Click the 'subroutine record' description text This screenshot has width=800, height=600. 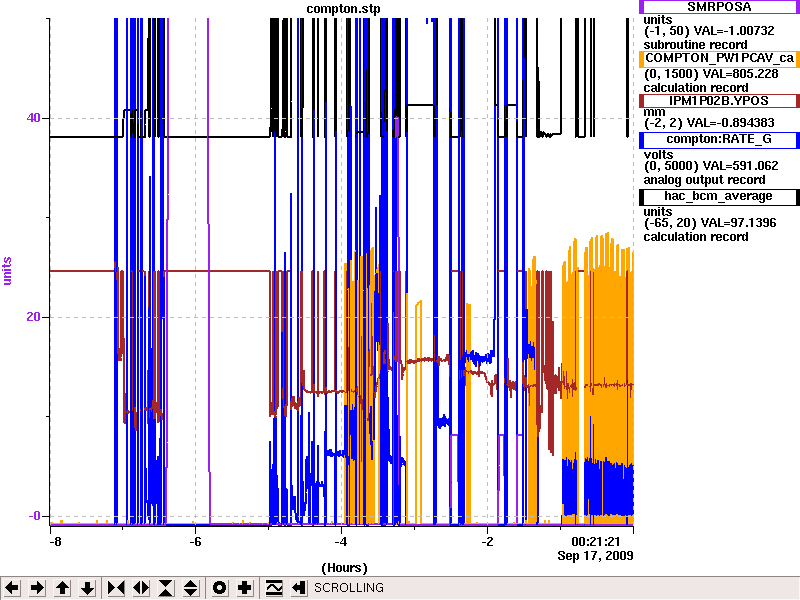coord(695,45)
